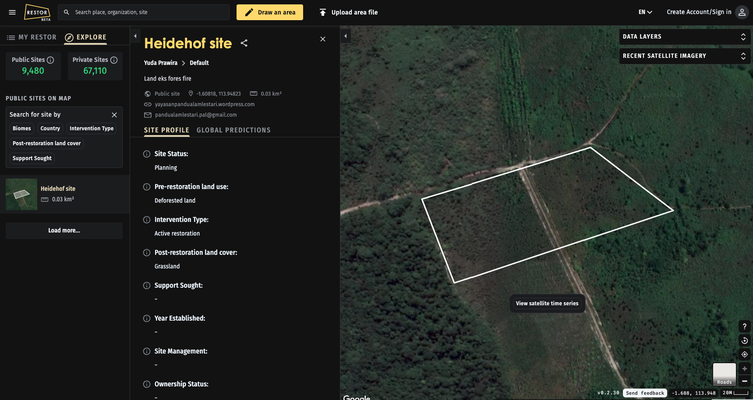The height and width of the screenshot is (400, 753).
Task: Switch basemap to Roads view
Action: (x=724, y=374)
